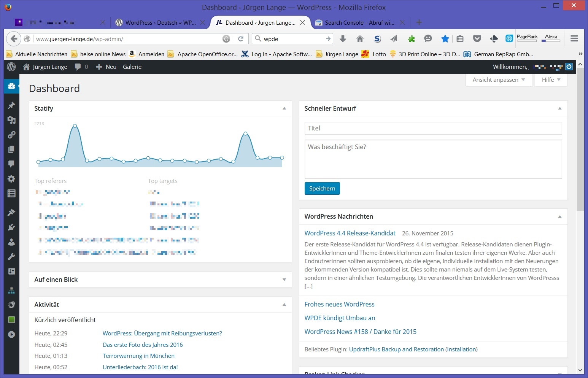Show more bookmarks via double chevron
This screenshot has height=378, width=588.
(x=580, y=54)
